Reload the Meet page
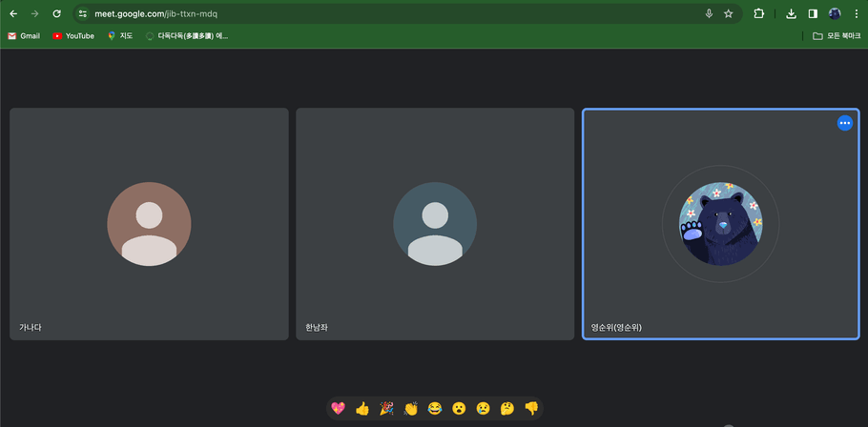Image resolution: width=868 pixels, height=427 pixels. click(56, 14)
